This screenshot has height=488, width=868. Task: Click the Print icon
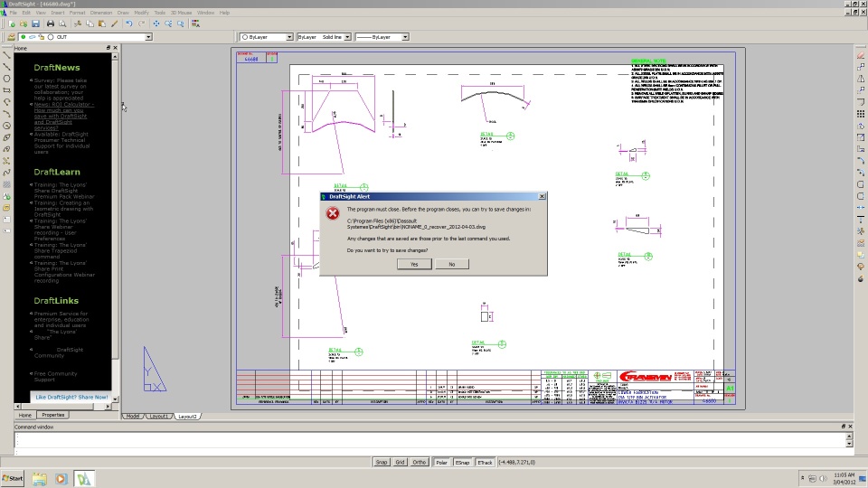51,23
